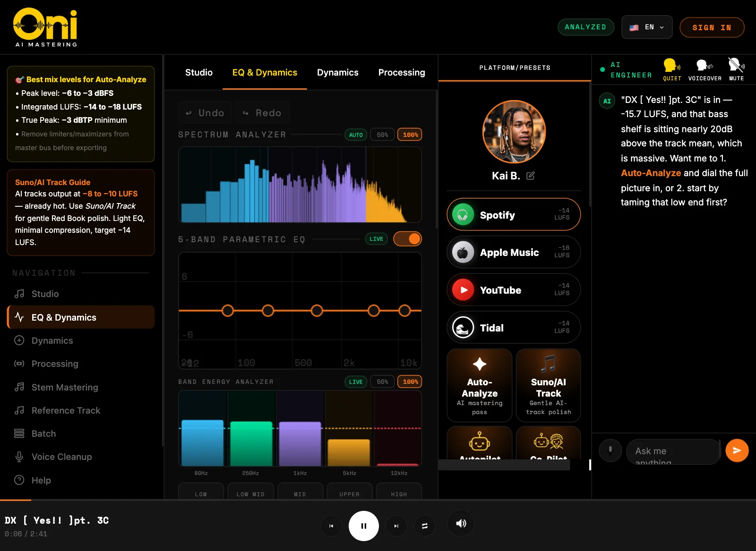Mute the AI engineer voice

click(x=736, y=69)
